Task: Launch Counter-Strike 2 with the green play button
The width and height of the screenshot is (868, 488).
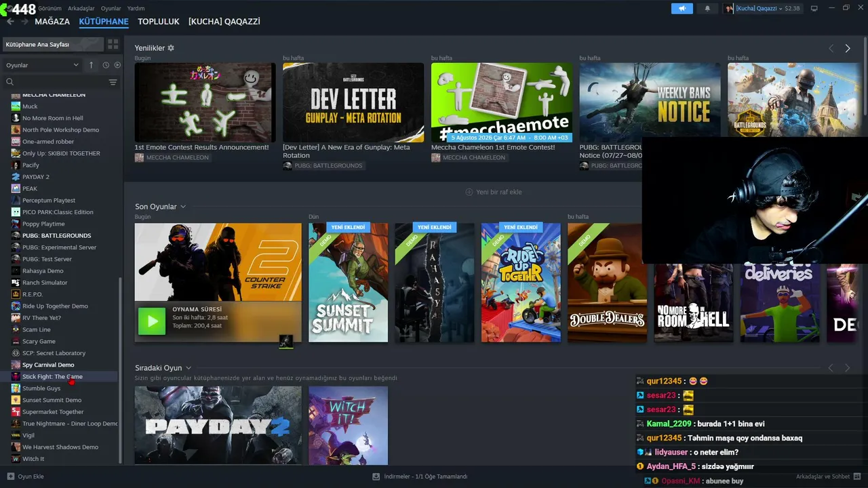Action: point(152,321)
